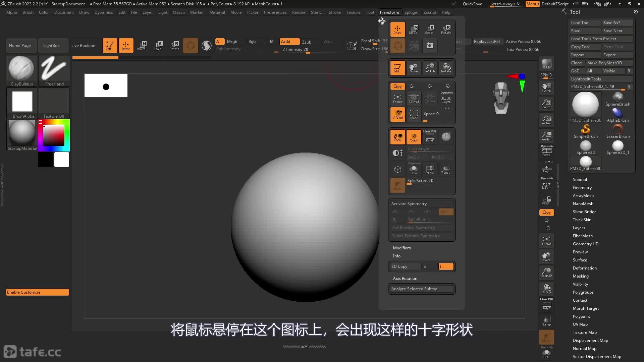Toggle Zadd sculpting mode
The height and width of the screenshot is (362, 644).
tap(289, 42)
